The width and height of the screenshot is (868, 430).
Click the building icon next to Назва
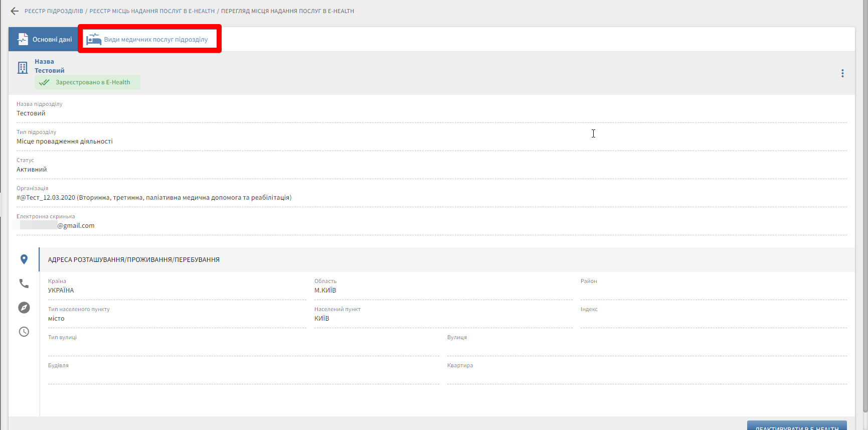(x=23, y=68)
